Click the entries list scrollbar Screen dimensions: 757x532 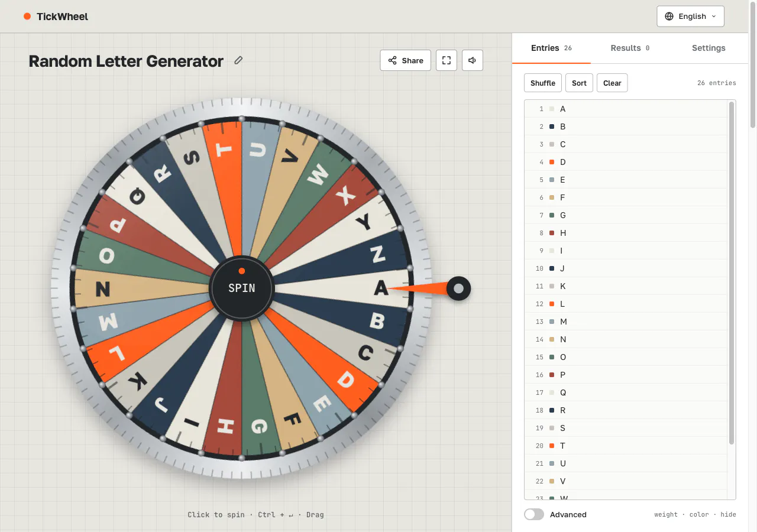click(732, 273)
